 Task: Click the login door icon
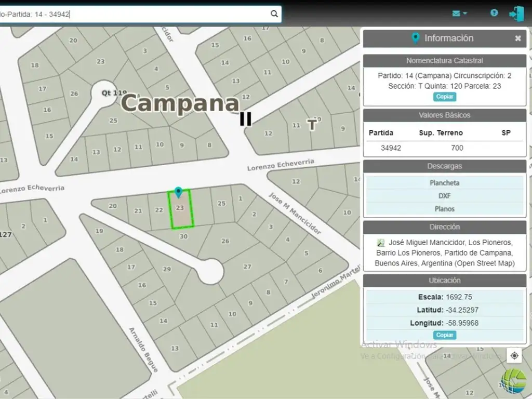click(516, 14)
